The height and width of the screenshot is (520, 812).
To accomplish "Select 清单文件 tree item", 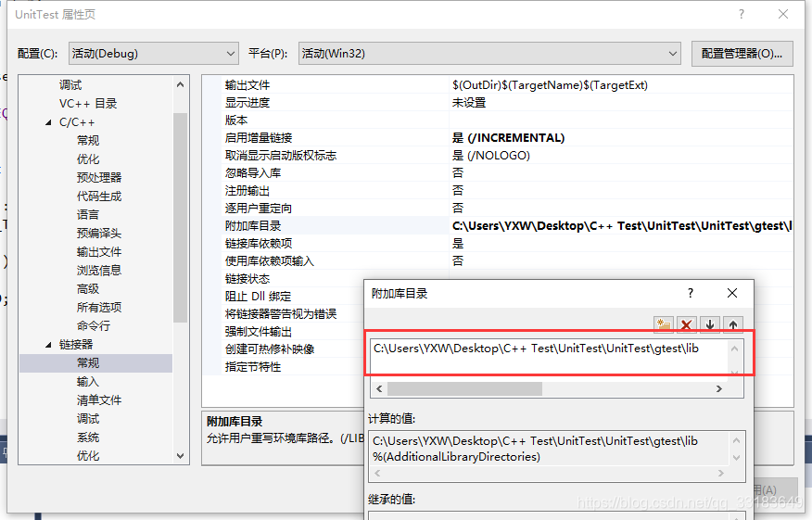I will pyautogui.click(x=99, y=400).
